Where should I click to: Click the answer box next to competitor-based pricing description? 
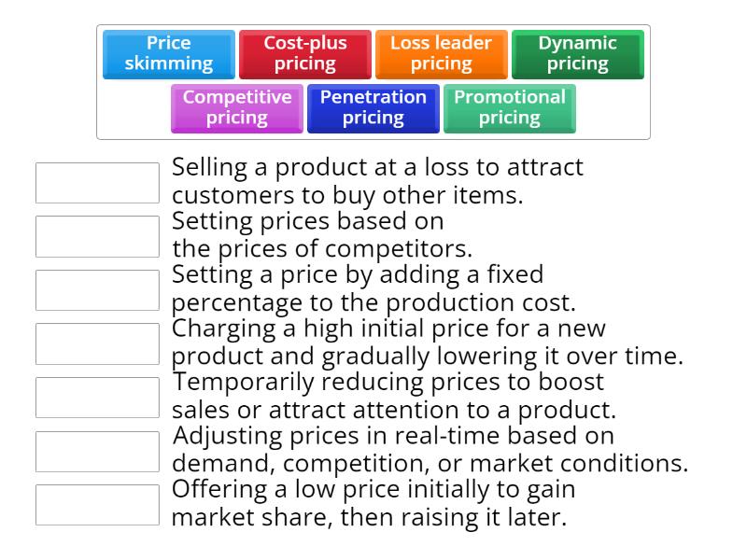[97, 236]
